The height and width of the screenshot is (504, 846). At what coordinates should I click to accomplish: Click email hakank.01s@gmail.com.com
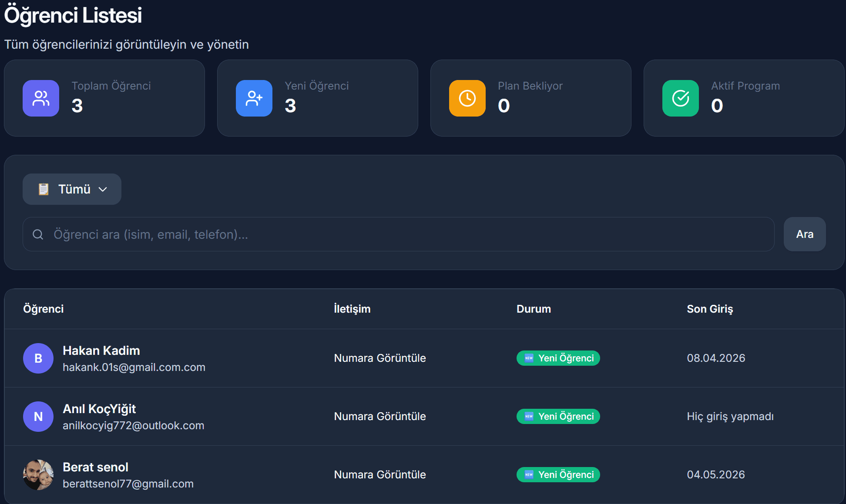point(134,367)
